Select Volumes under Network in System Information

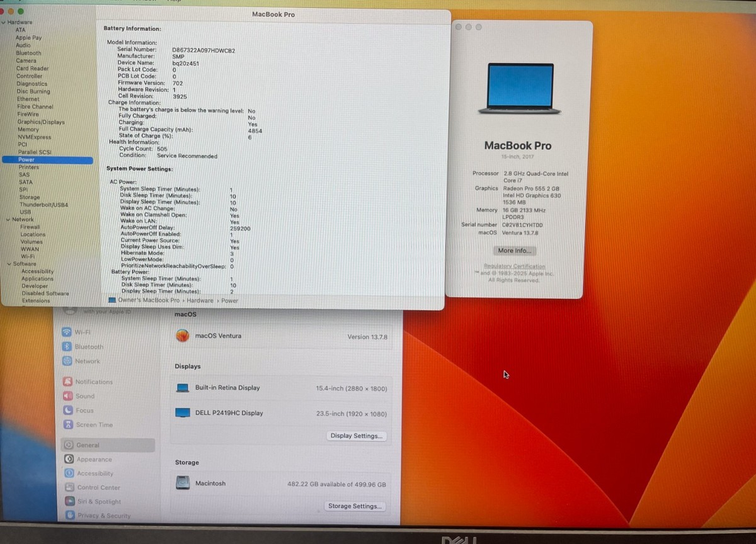[31, 242]
